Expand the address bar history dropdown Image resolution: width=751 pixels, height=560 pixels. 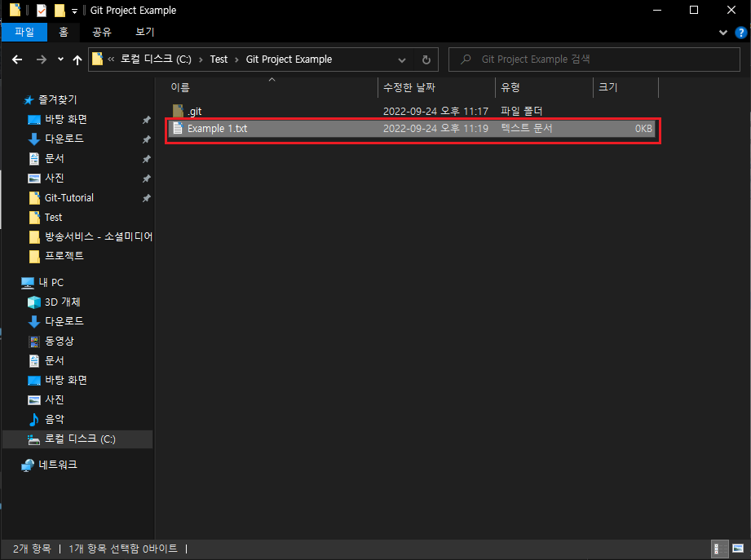point(402,60)
